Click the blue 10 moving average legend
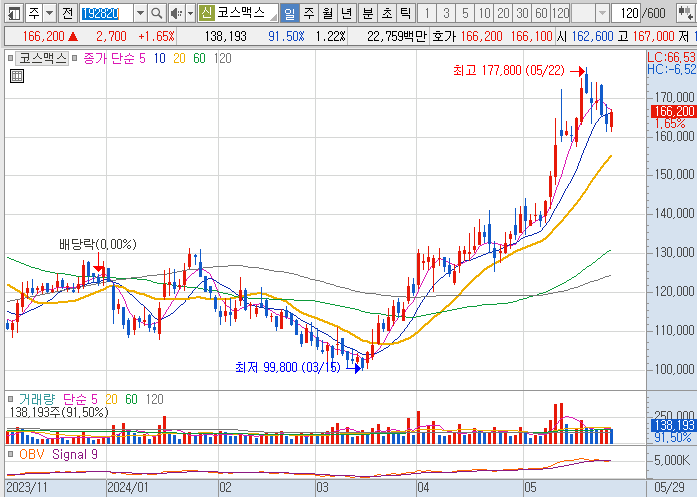This screenshot has width=697, height=497. point(160,58)
